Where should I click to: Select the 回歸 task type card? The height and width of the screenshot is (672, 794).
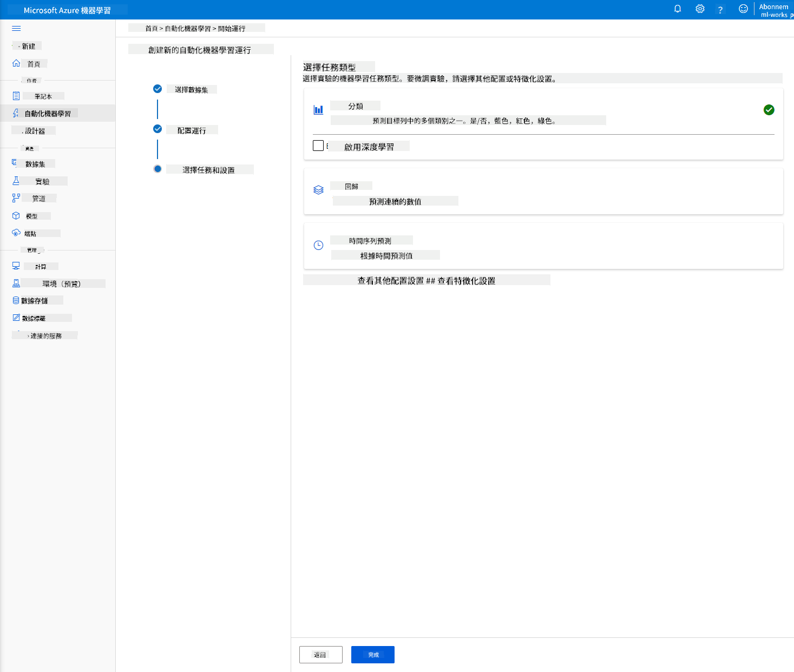(x=543, y=192)
